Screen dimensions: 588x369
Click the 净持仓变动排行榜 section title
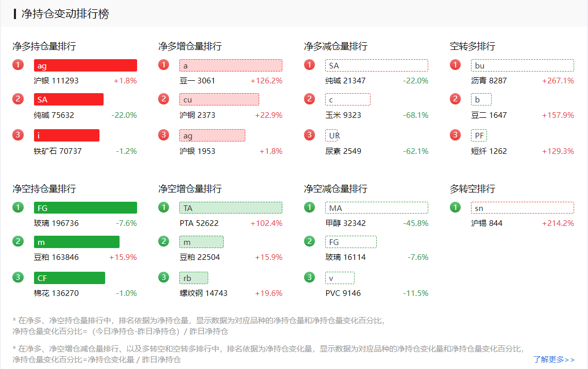[x=65, y=14]
